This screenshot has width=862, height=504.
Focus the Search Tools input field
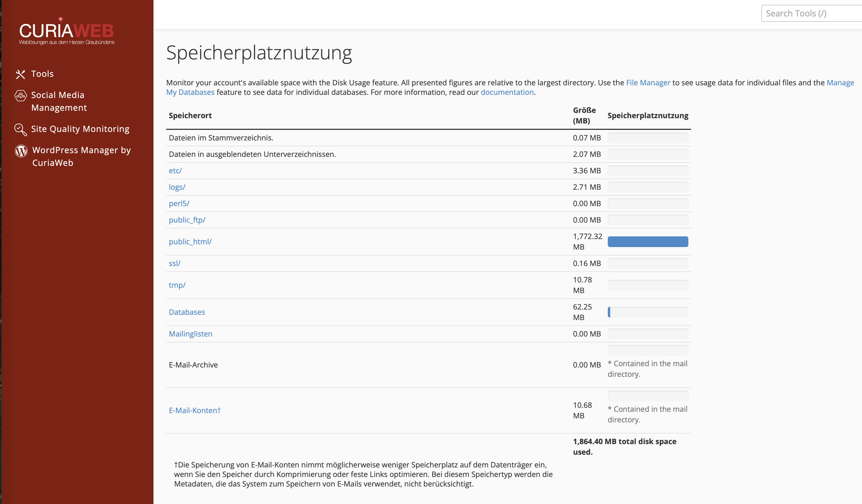click(811, 13)
